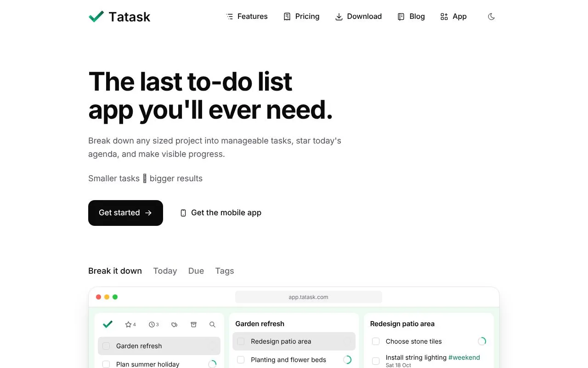The image size is (588, 368).
Task: Check the Plan summer holiday checkbox
Action: [x=106, y=364]
